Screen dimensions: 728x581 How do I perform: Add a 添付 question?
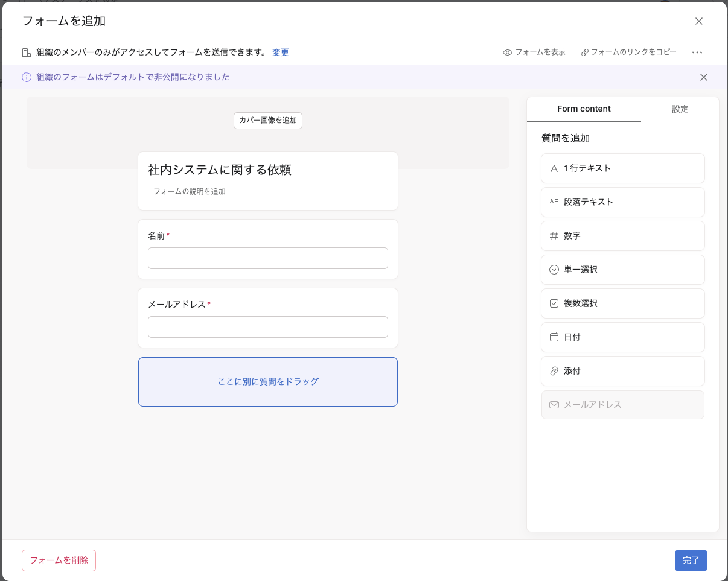point(623,371)
